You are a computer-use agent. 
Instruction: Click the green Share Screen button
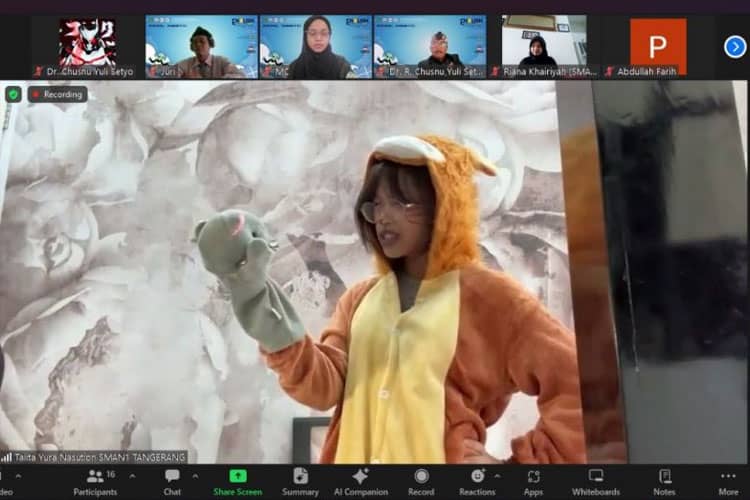click(238, 482)
